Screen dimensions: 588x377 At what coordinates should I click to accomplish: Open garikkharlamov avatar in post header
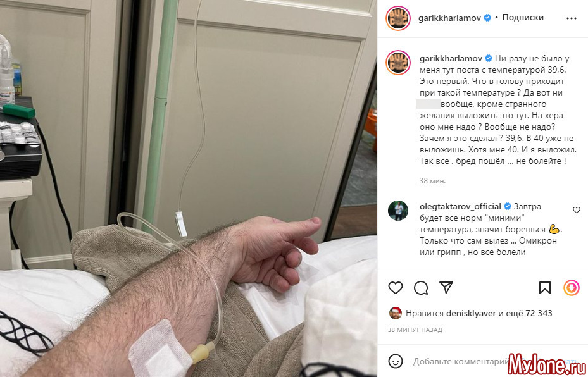tap(398, 18)
